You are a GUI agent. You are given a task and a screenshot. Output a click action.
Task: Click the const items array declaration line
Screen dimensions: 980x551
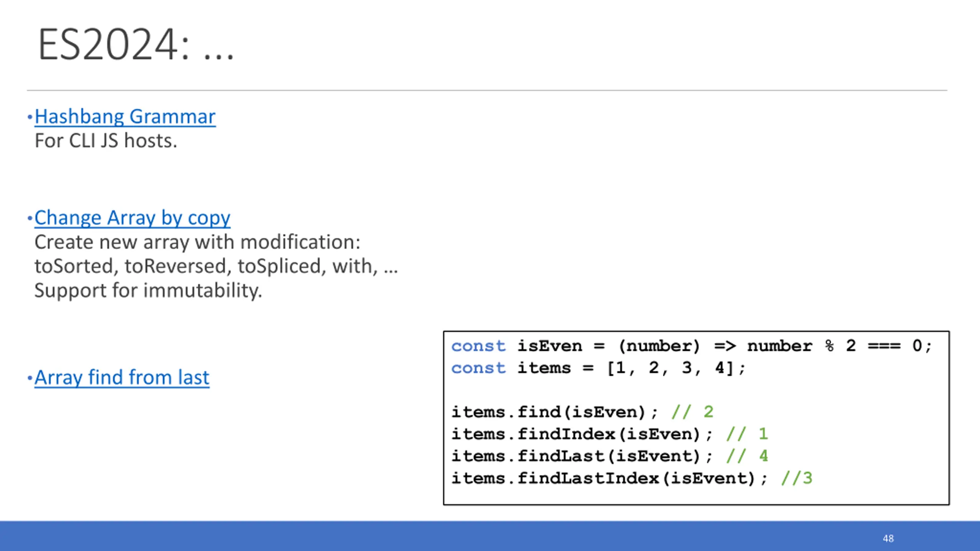(598, 368)
